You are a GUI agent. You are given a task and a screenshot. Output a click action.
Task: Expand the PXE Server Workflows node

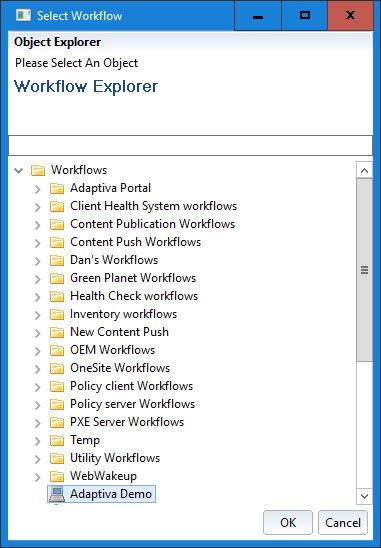tap(38, 423)
